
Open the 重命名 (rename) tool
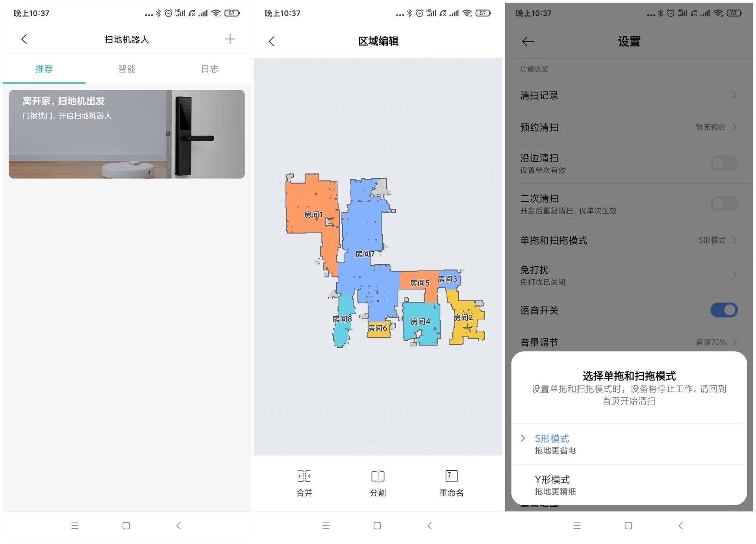click(451, 484)
